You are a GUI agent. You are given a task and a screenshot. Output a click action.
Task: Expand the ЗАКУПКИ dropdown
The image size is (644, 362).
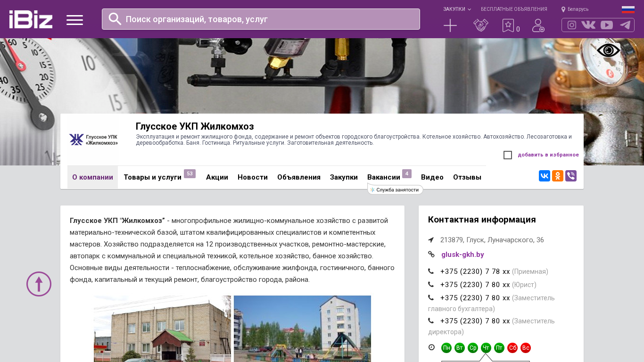[x=457, y=9]
